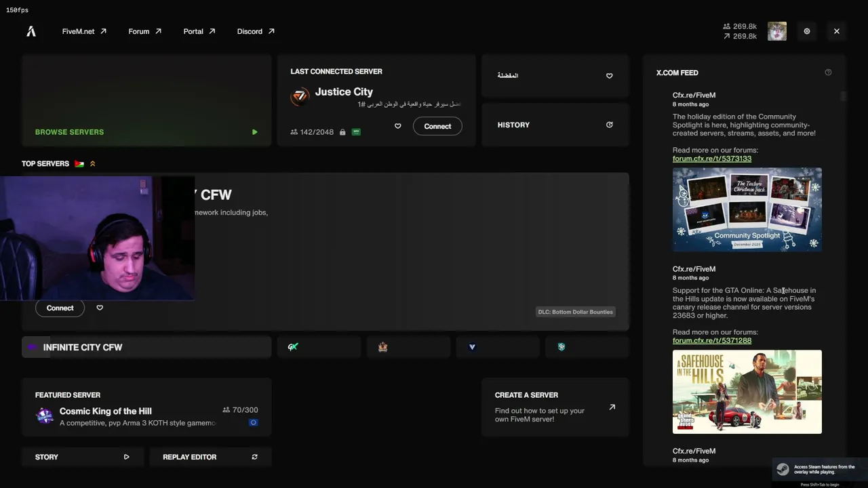Select the INFINITE CITY CFW server tab
Image resolution: width=868 pixels, height=488 pixels.
(x=146, y=347)
